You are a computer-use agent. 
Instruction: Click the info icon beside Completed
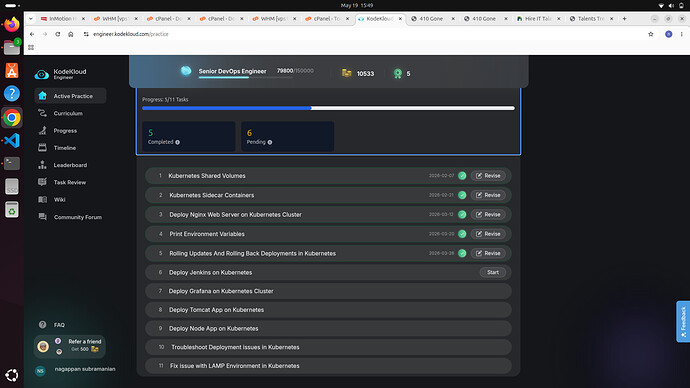click(177, 142)
